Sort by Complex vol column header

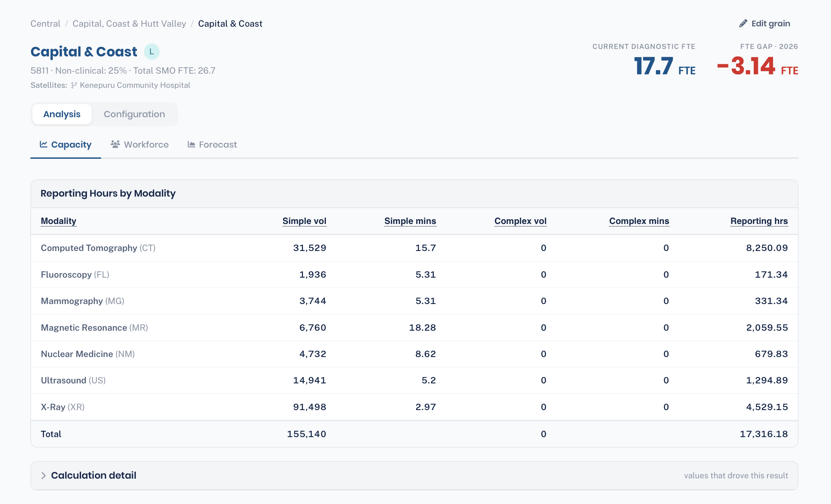[520, 221]
